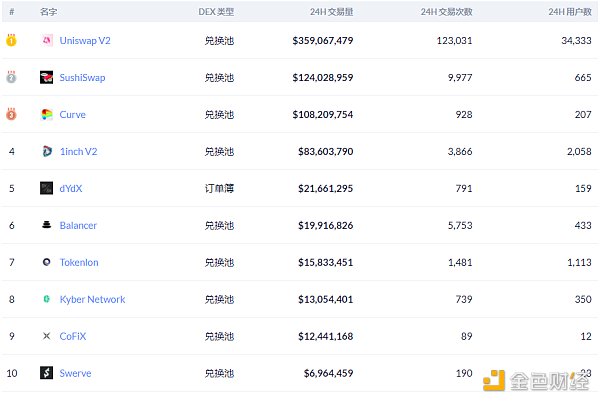Click the Kyber Network green logo icon
Screen dimensions: 600x402
(x=47, y=299)
